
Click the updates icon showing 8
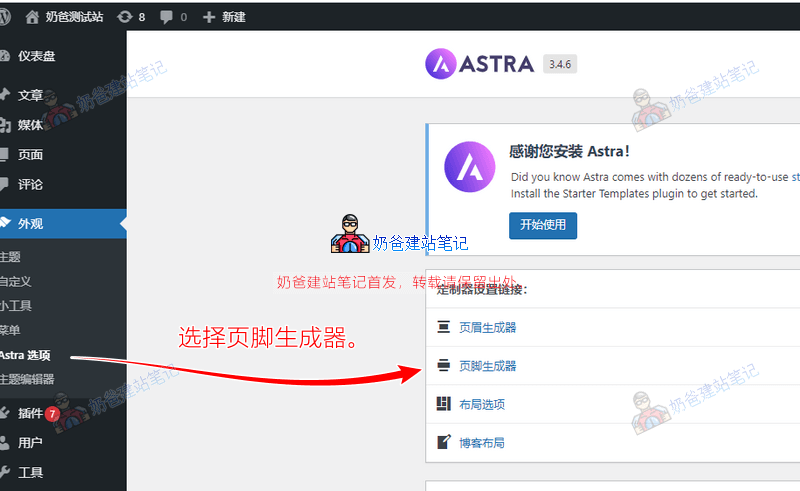(x=124, y=17)
